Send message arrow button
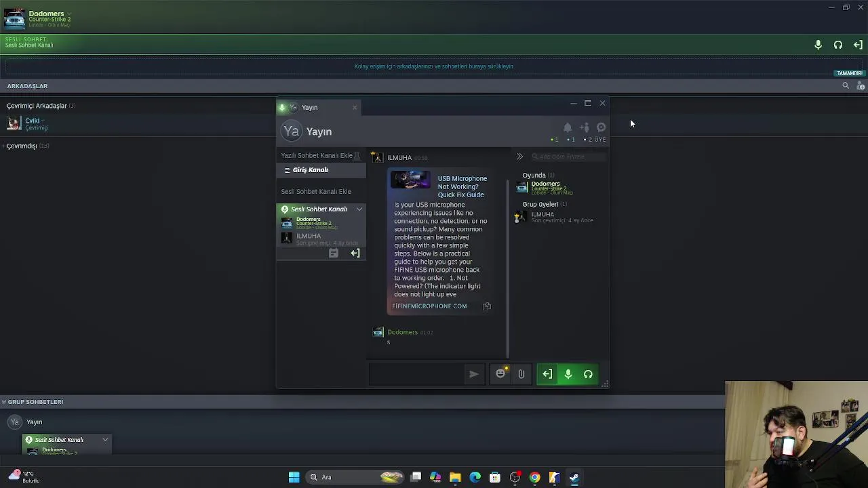868x488 pixels. pyautogui.click(x=473, y=374)
